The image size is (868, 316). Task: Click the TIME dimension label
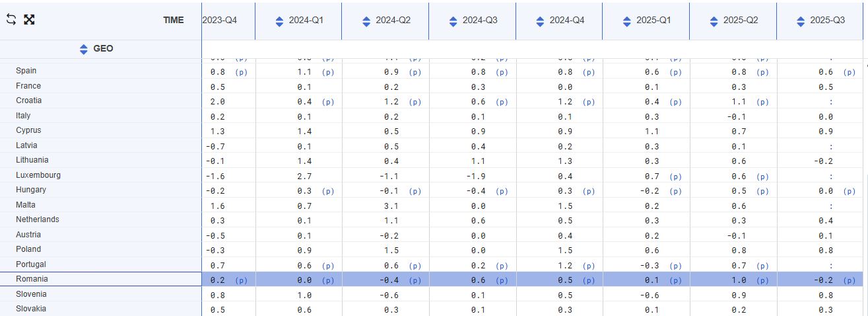[x=173, y=20]
